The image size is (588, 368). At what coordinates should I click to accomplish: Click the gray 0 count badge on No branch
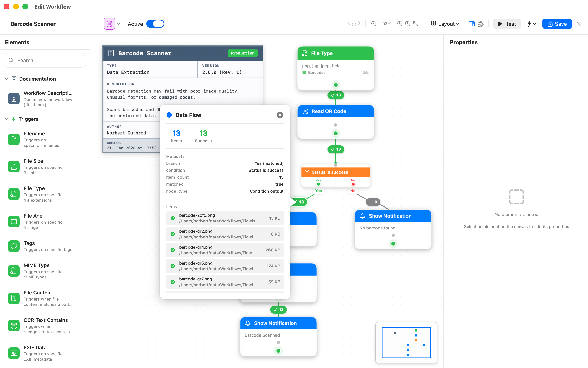pos(373,202)
